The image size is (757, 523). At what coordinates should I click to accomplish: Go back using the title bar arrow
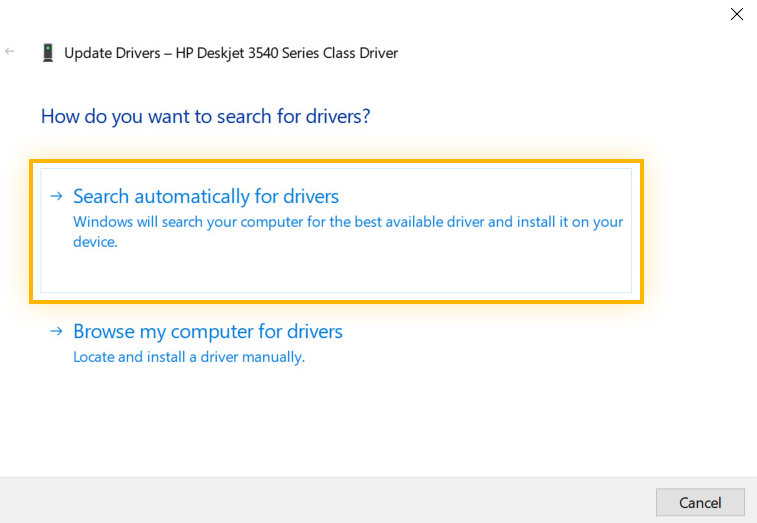point(10,51)
